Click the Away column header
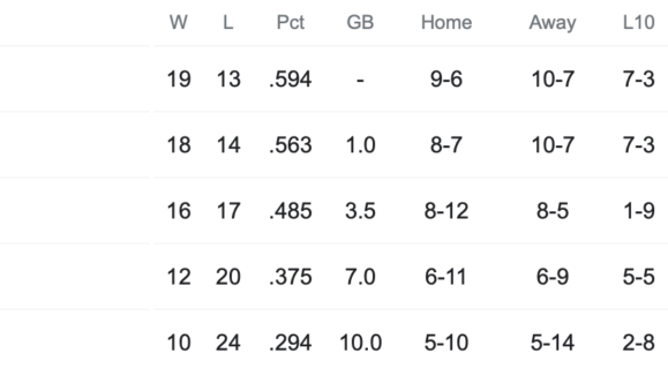 [x=553, y=23]
